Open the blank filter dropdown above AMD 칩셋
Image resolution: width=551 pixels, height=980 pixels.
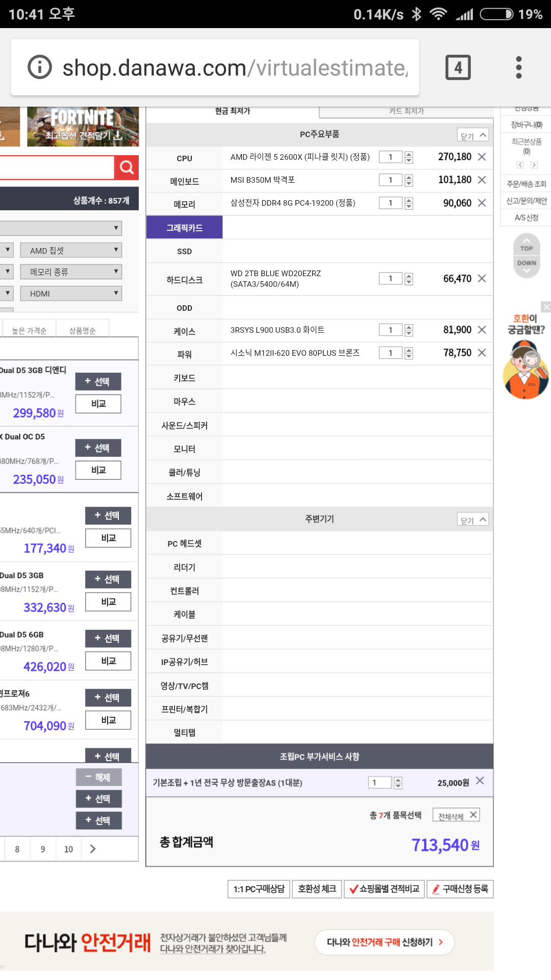(61, 228)
